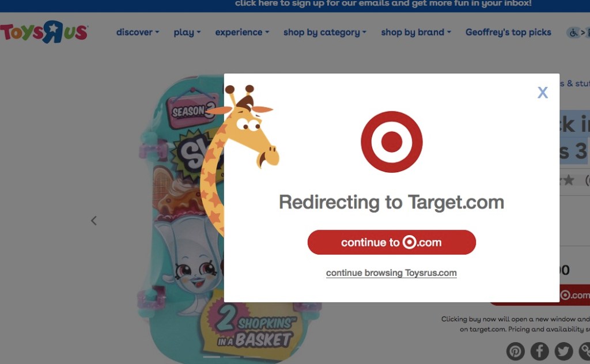This screenshot has width=590, height=364.
Task: Open the shop by brand menu
Action: 416,32
